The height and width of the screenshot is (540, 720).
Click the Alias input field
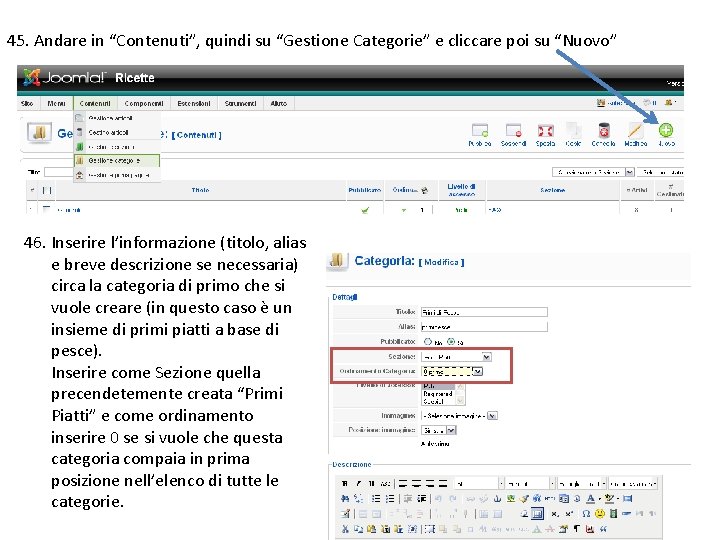click(484, 327)
